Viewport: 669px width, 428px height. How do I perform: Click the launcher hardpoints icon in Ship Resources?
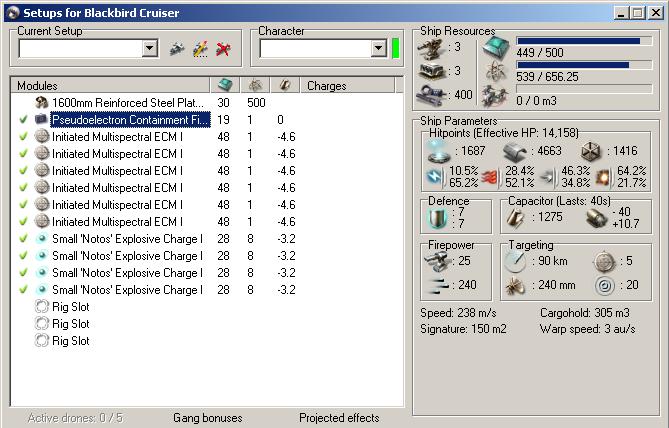(x=432, y=71)
